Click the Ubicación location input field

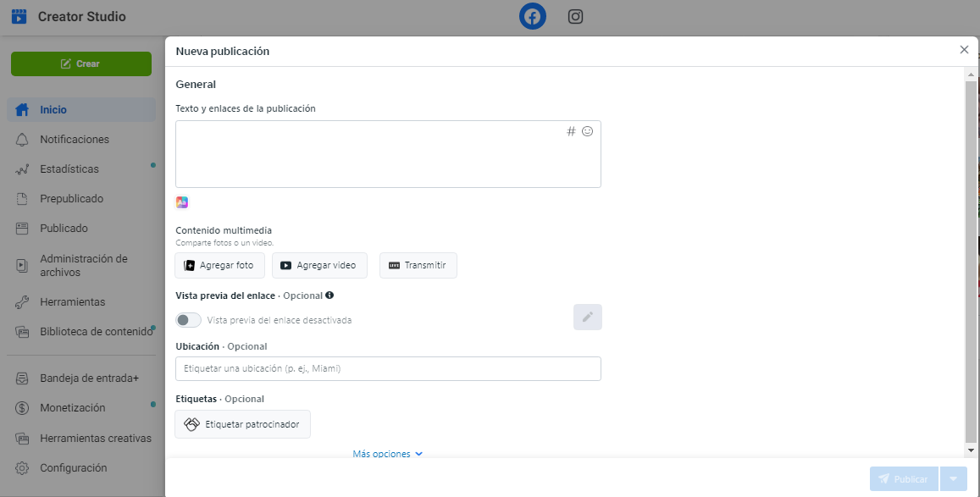[388, 369]
